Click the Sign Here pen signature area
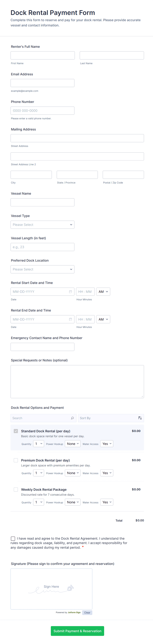The height and width of the screenshot is (644, 153). click(x=51, y=589)
